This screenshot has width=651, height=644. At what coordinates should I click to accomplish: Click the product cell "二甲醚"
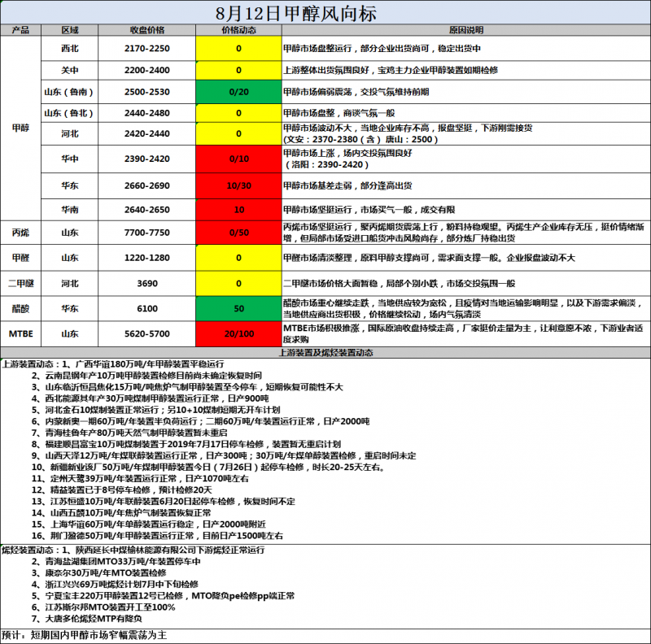(21, 284)
